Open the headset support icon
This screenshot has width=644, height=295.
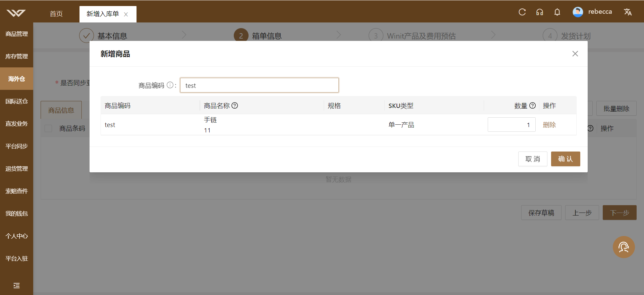(x=540, y=12)
